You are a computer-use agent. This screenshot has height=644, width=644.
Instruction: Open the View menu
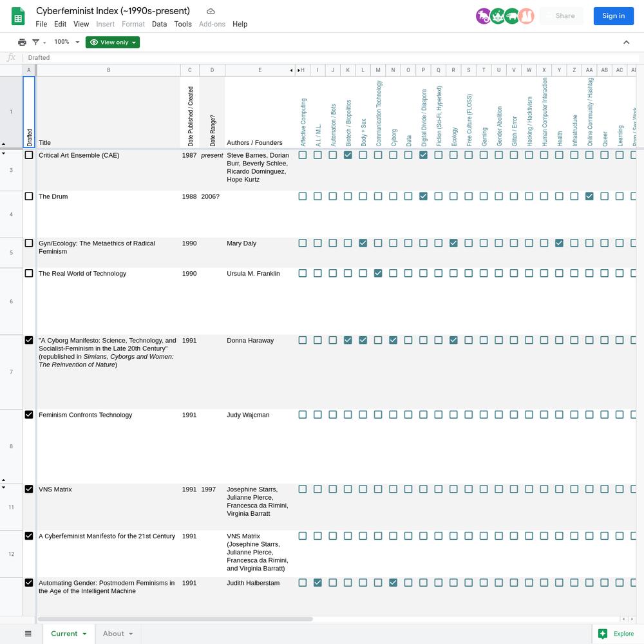[81, 24]
